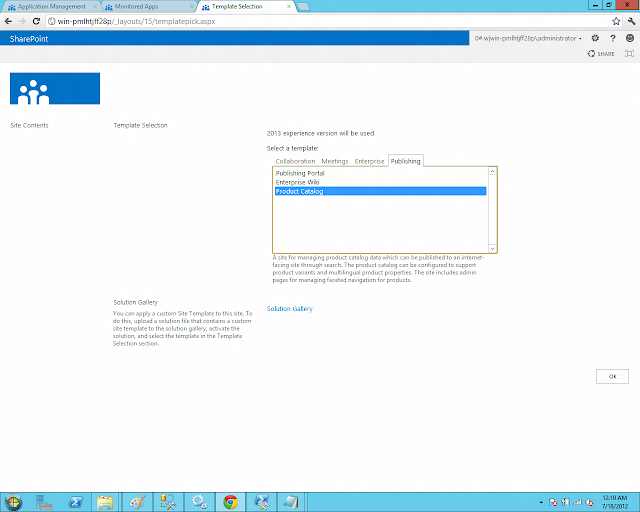Switch to Application Management browser tab
Image resolution: width=640 pixels, height=512 pixels.
(51, 7)
